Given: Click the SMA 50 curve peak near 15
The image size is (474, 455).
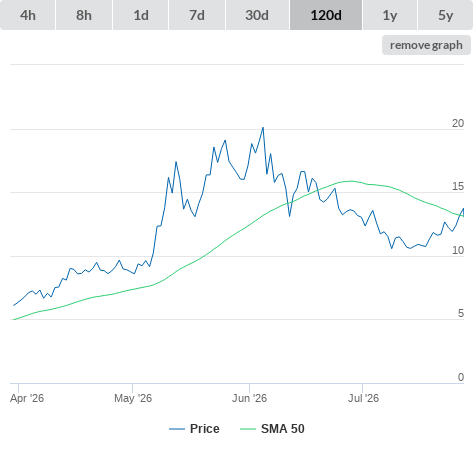Looking at the screenshot, I should tap(351, 181).
